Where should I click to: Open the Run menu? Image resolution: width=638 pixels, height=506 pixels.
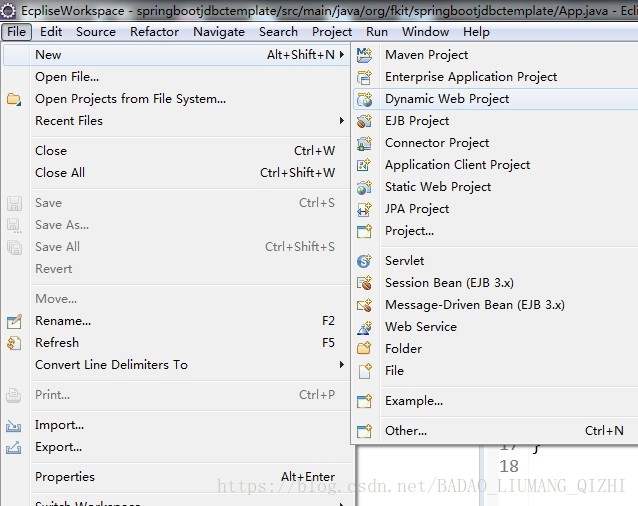pos(377,32)
